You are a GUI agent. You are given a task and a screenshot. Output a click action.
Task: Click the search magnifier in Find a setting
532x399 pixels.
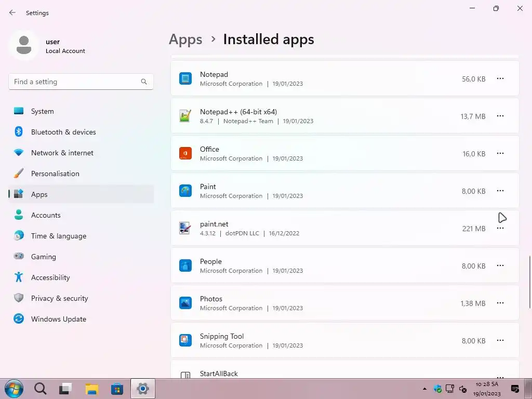(144, 82)
